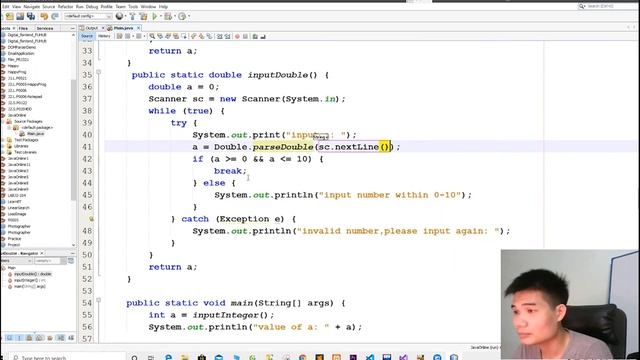Expand the Test Libraries tree node
Image resolution: width=640 pixels, height=360 pixels.
tap(3, 152)
